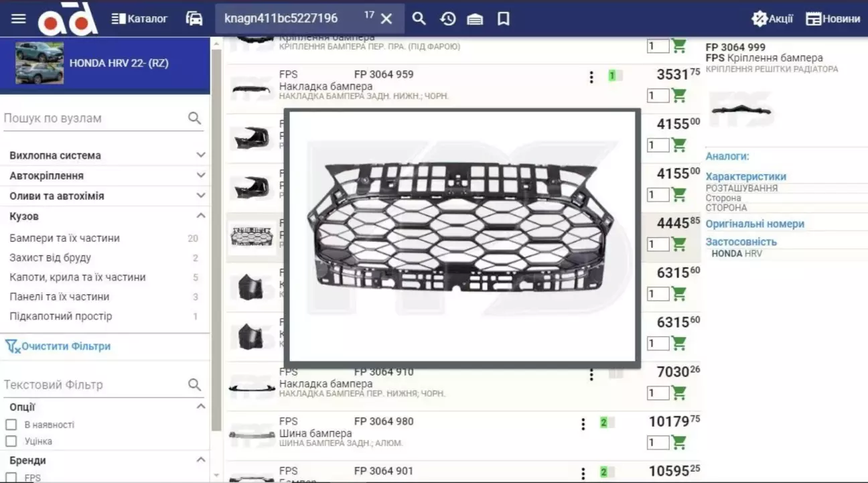Screen dimensions: 868x483
Task: Click the enlarged grille preview image
Action: [462, 236]
